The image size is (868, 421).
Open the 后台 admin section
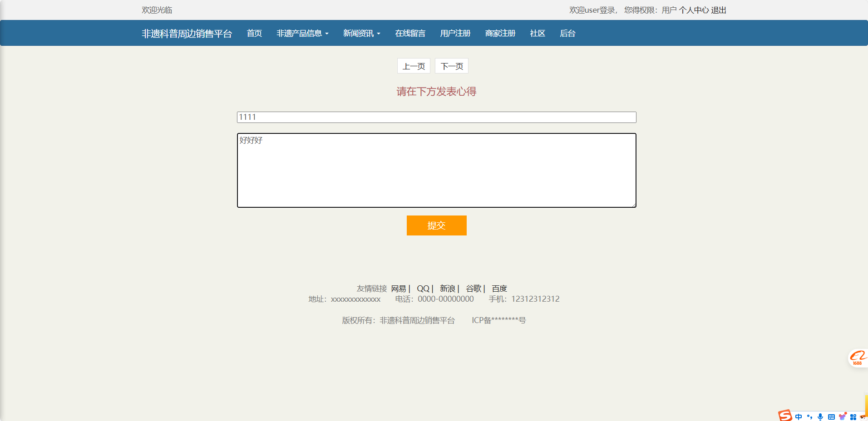567,33
